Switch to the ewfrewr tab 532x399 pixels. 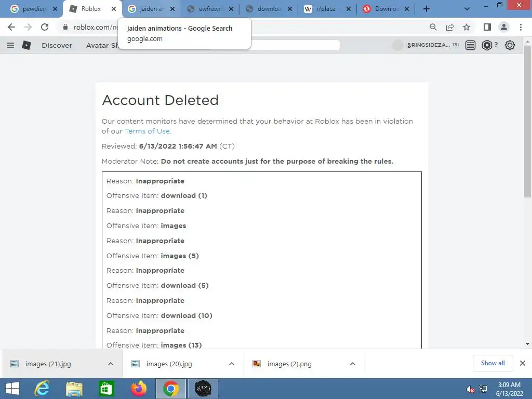[x=210, y=9]
